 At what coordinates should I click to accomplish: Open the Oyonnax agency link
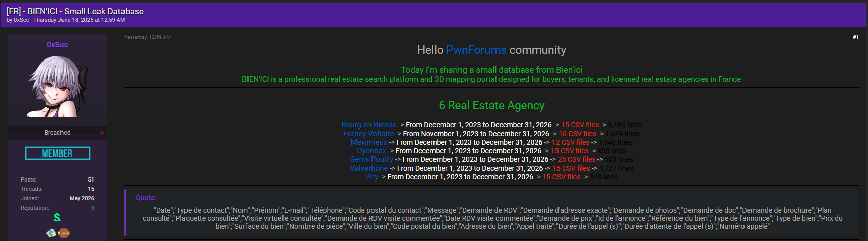(x=371, y=151)
